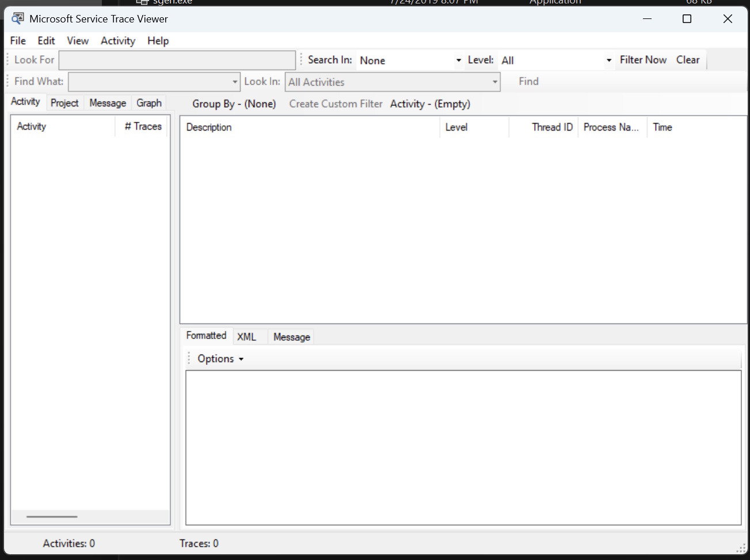
Task: Switch to the Graph tab
Action: click(x=149, y=103)
